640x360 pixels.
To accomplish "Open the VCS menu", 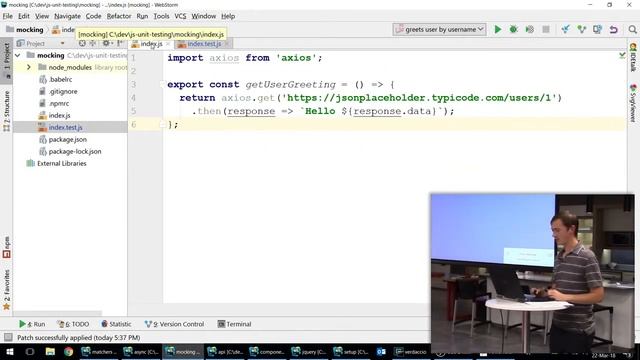I will coord(180,16).
